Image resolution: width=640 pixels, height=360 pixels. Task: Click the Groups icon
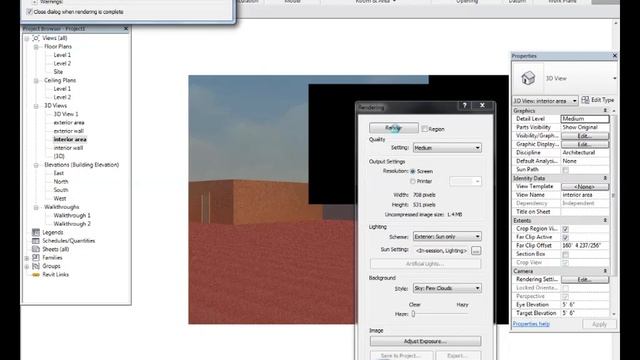[x=36, y=266]
